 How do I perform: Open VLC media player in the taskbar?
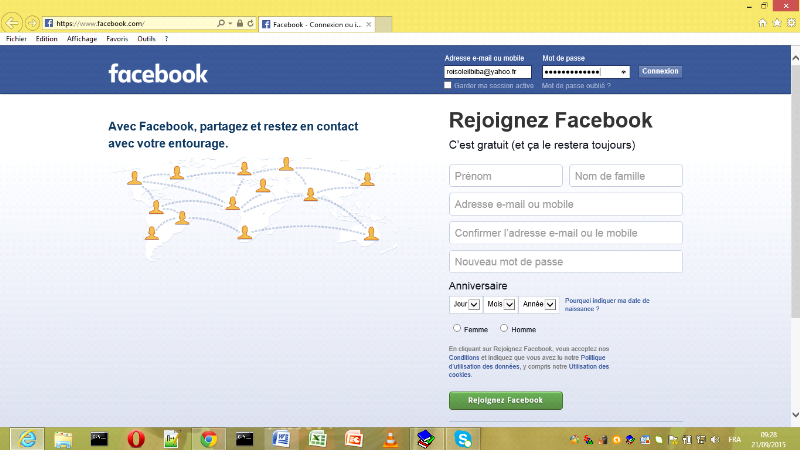click(390, 438)
